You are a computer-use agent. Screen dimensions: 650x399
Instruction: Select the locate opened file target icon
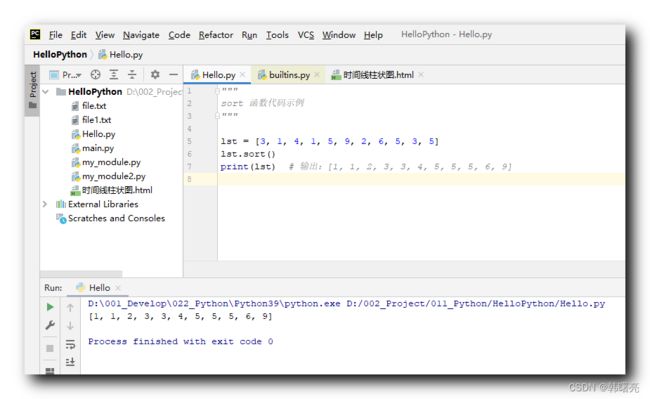pyautogui.click(x=95, y=75)
